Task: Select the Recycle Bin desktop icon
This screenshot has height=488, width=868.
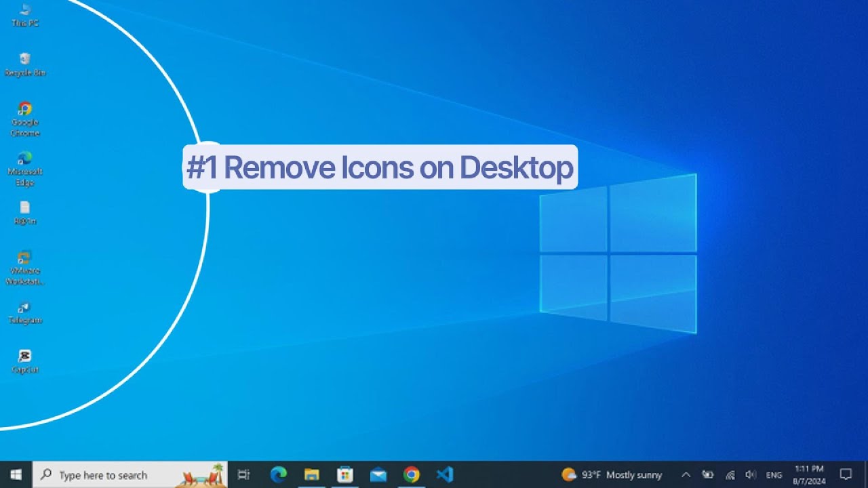Action: click(x=25, y=64)
